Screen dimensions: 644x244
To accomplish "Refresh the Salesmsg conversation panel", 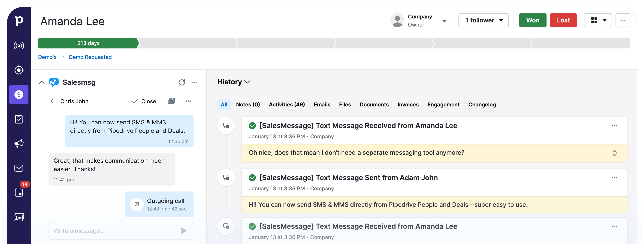I will point(182,82).
